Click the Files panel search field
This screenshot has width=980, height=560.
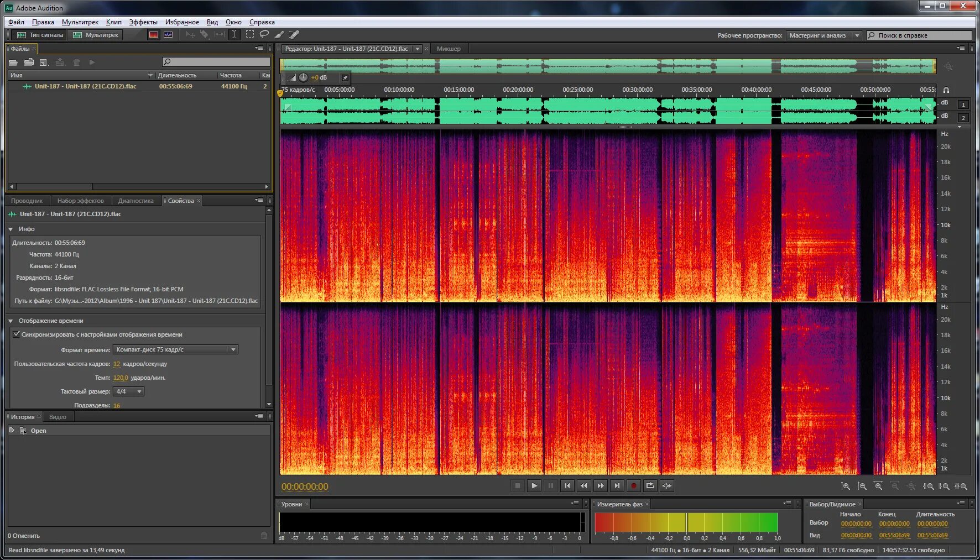[216, 62]
